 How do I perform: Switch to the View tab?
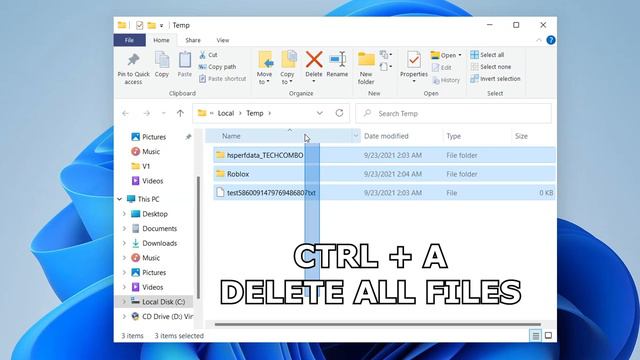(222, 40)
